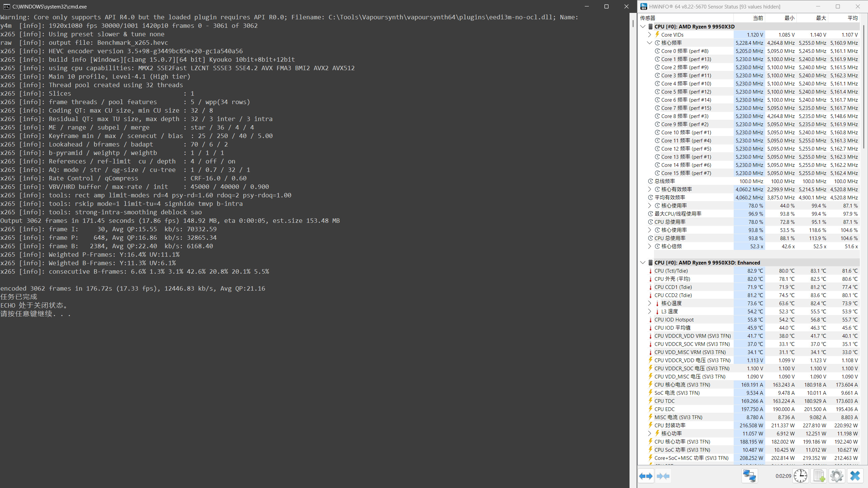Click the 0:02:09 elapsed time readout

[x=783, y=476]
